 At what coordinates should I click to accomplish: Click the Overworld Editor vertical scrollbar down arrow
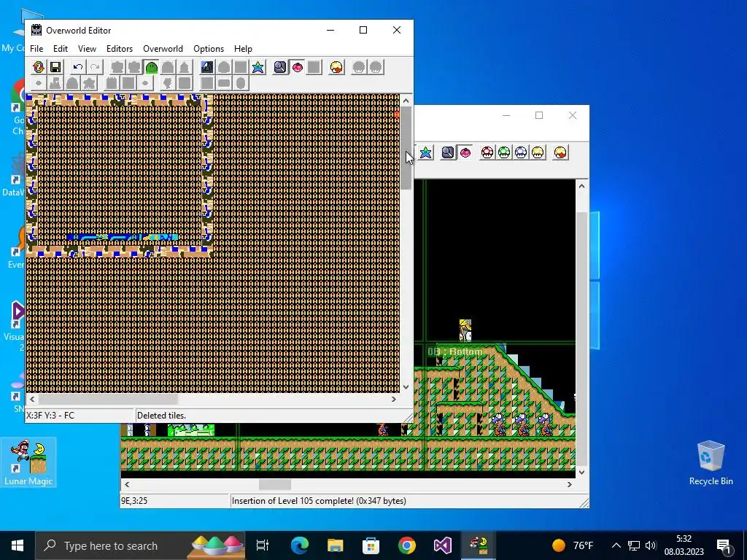coord(406,387)
